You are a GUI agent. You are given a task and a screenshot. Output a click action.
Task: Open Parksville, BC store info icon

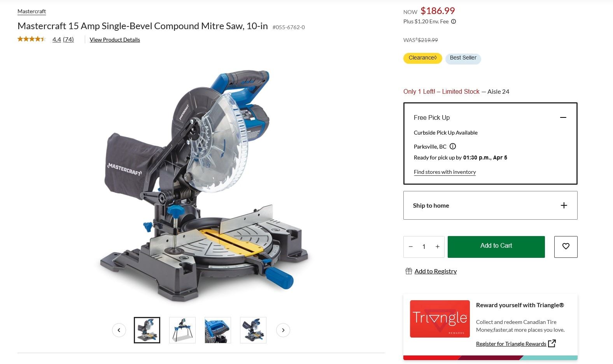coord(453,147)
